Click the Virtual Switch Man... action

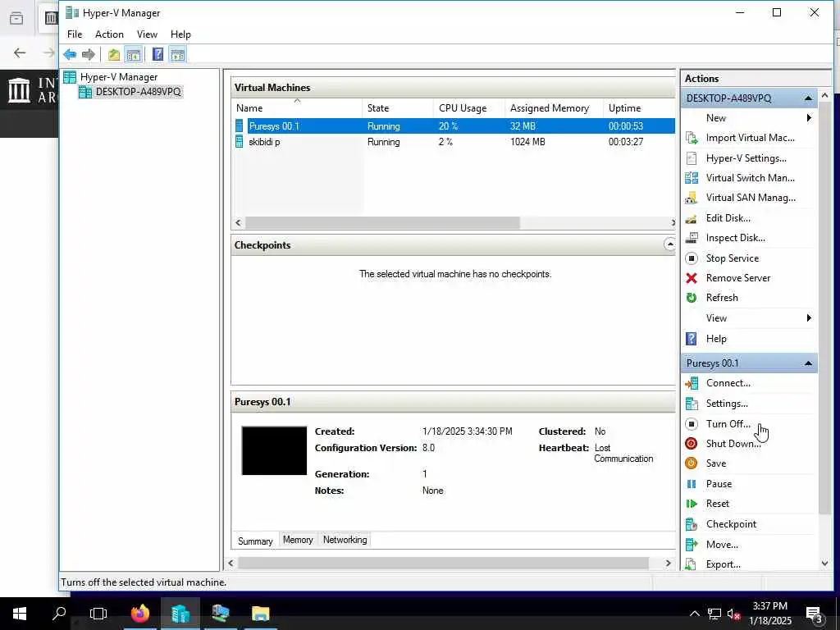tap(750, 178)
